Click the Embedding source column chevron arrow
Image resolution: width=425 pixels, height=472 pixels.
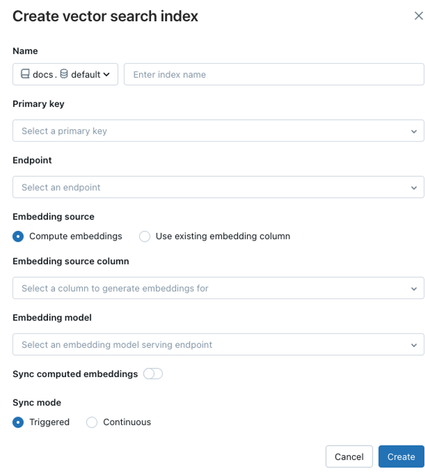pyautogui.click(x=414, y=289)
